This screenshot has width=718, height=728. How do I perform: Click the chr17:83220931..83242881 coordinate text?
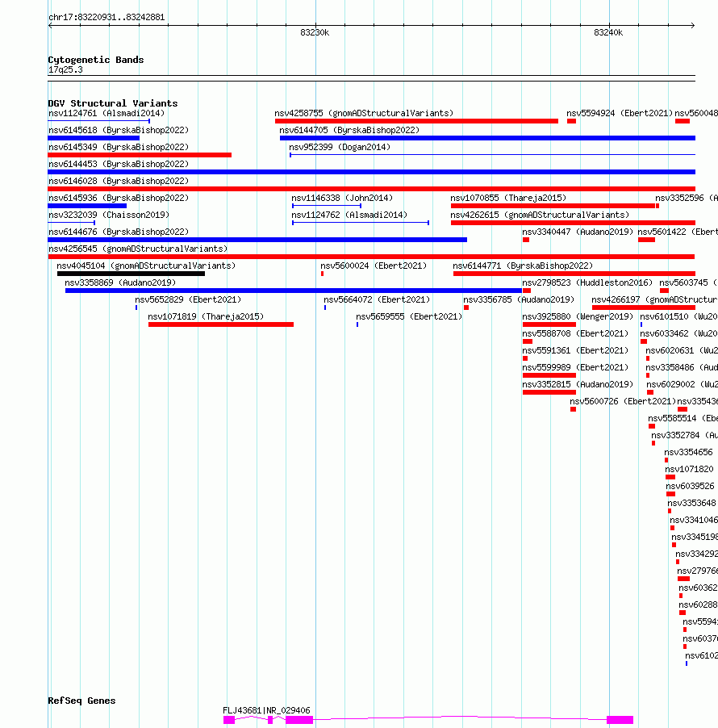point(106,17)
